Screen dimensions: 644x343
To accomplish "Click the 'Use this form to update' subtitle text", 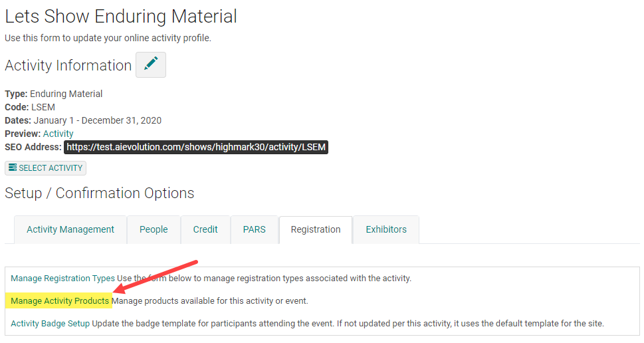I will pyautogui.click(x=108, y=38).
